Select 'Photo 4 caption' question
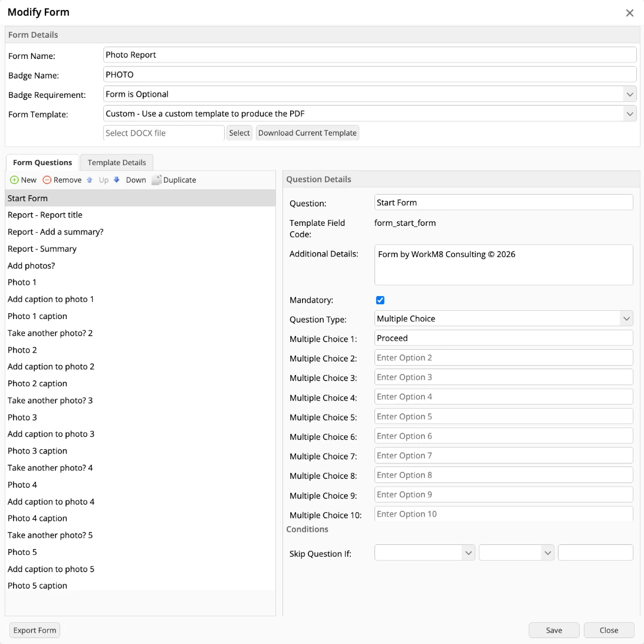Image resolution: width=644 pixels, height=644 pixels. point(140,518)
